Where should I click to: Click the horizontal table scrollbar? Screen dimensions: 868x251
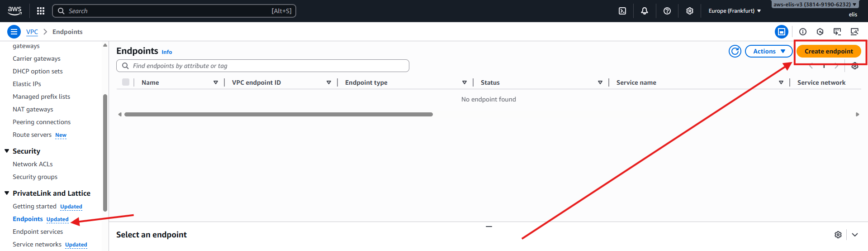click(278, 114)
